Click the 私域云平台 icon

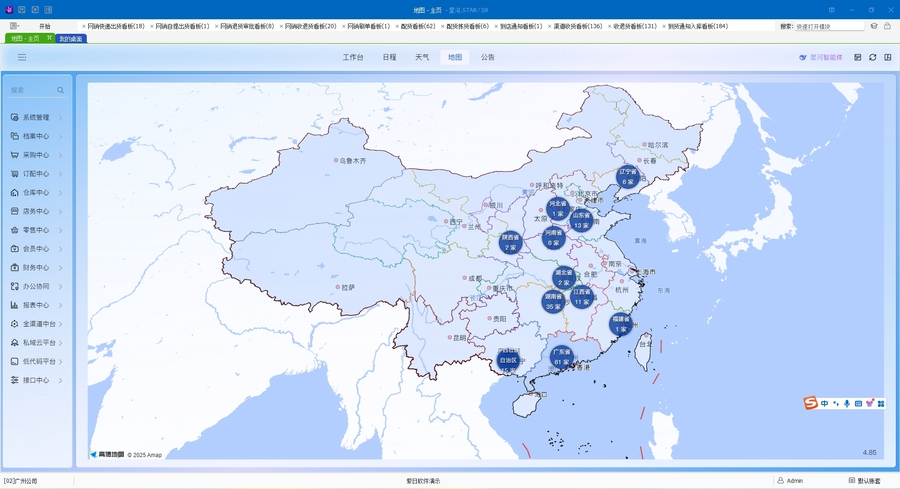pos(15,343)
